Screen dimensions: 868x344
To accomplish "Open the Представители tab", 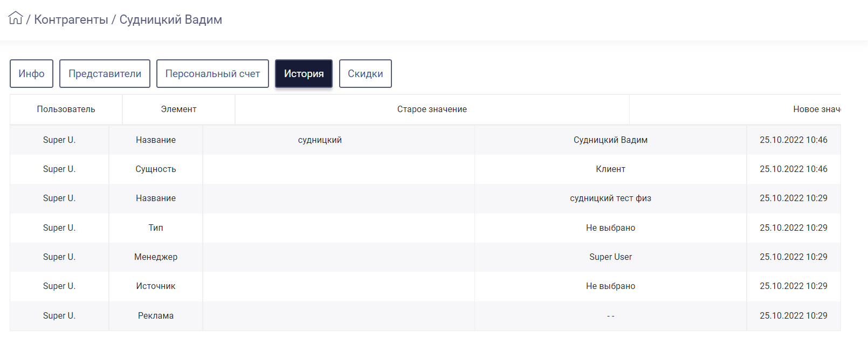I will (105, 73).
